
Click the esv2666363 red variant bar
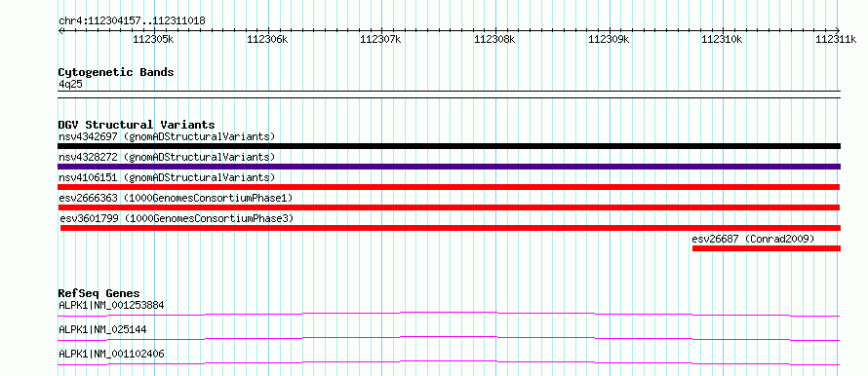[x=449, y=207]
